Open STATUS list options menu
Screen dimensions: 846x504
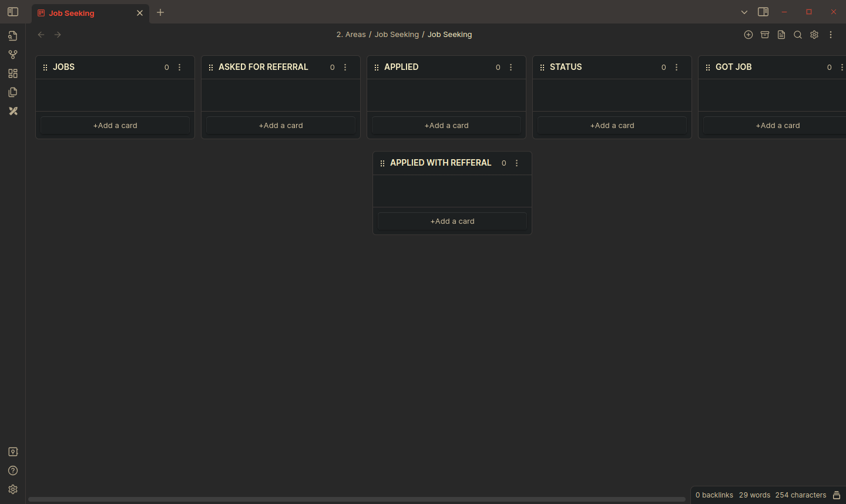677,68
